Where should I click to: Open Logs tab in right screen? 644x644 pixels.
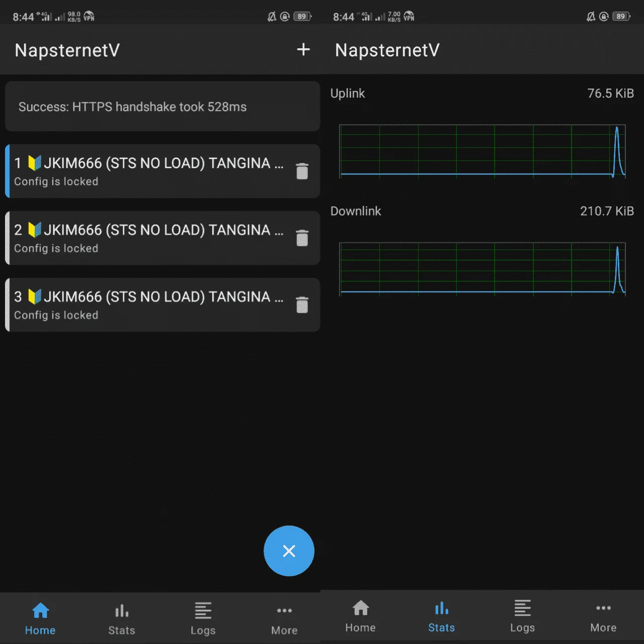[522, 616]
